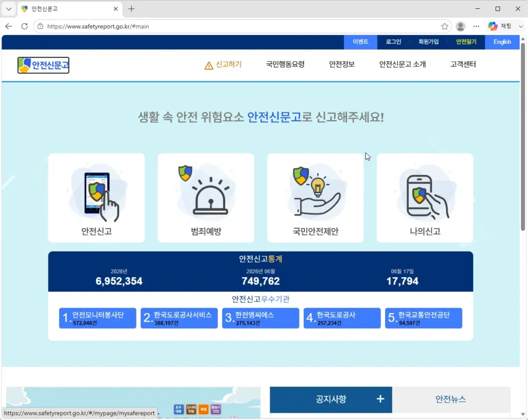Viewport: 528px width, 420px height.
Task: Select 안전모니터봉사단 ranking box
Action: [x=97, y=318]
